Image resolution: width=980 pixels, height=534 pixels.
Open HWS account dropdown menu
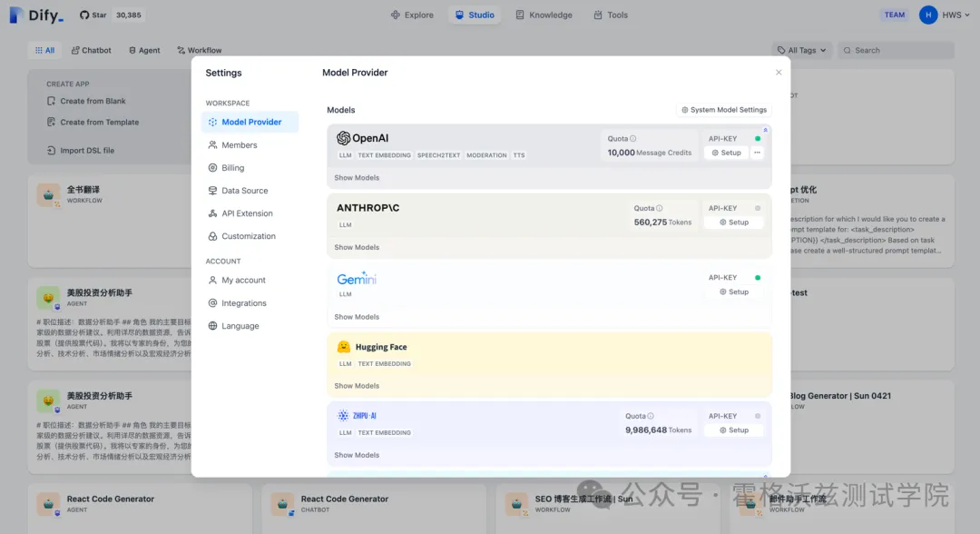pos(945,15)
